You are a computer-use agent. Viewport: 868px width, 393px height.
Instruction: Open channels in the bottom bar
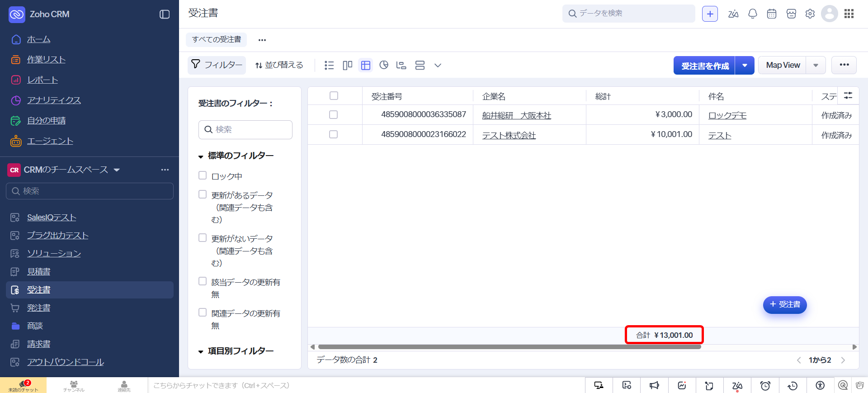click(x=74, y=385)
